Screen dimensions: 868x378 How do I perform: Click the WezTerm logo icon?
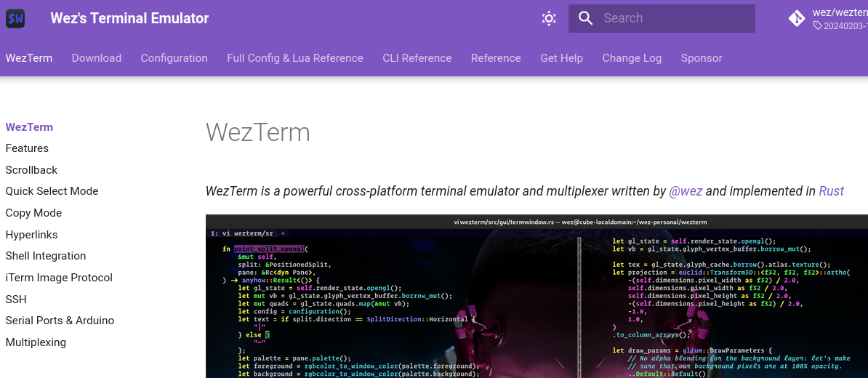click(15, 19)
